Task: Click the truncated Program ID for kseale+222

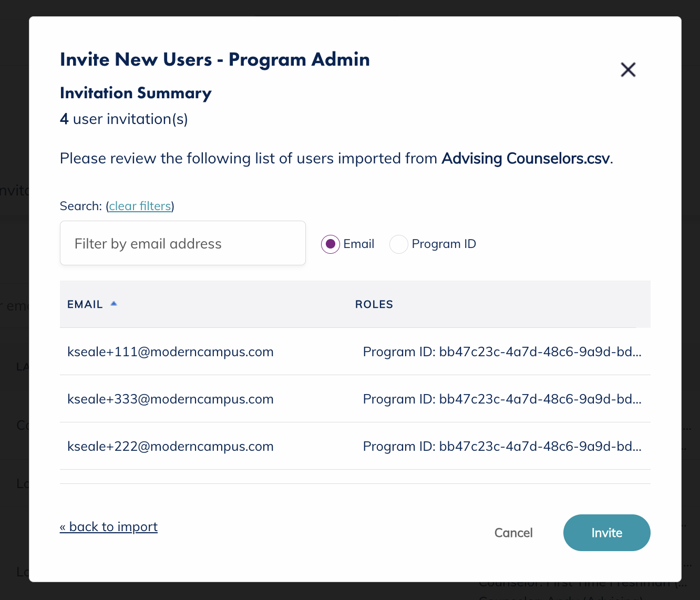Action: point(502,446)
